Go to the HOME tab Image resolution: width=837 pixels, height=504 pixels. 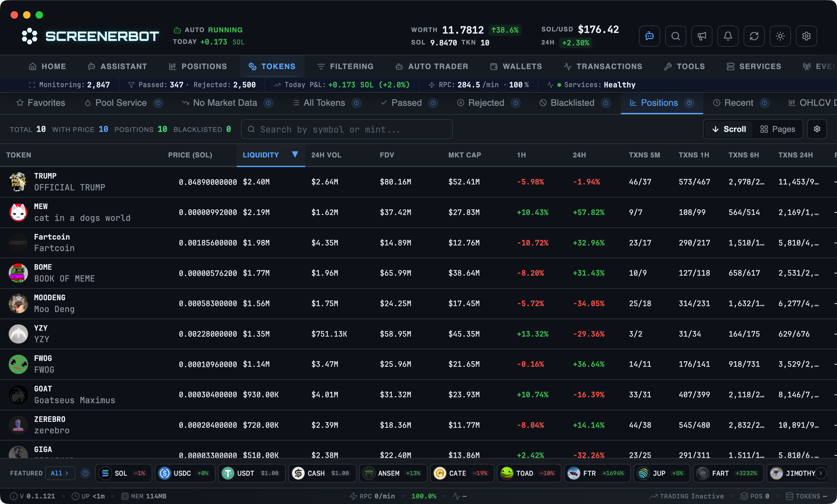(47, 67)
